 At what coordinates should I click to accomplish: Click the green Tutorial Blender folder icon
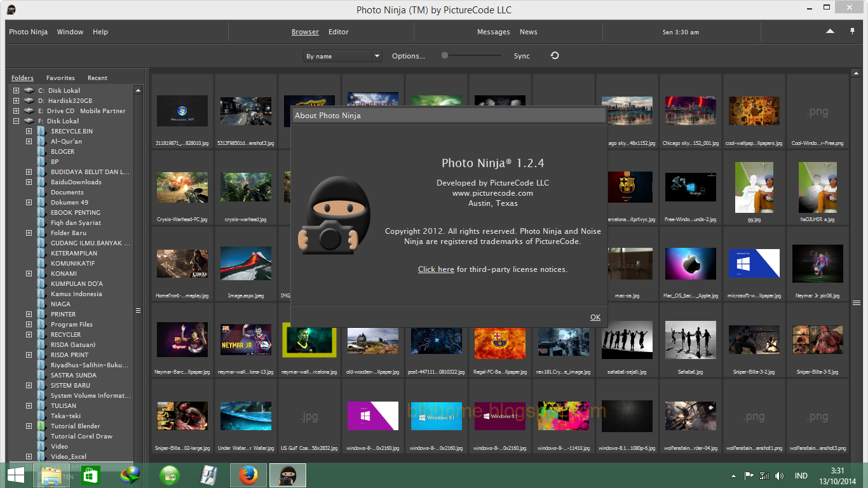coord(42,426)
